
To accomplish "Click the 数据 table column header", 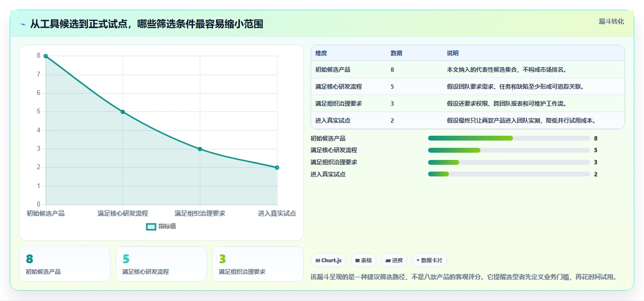I will [x=396, y=53].
